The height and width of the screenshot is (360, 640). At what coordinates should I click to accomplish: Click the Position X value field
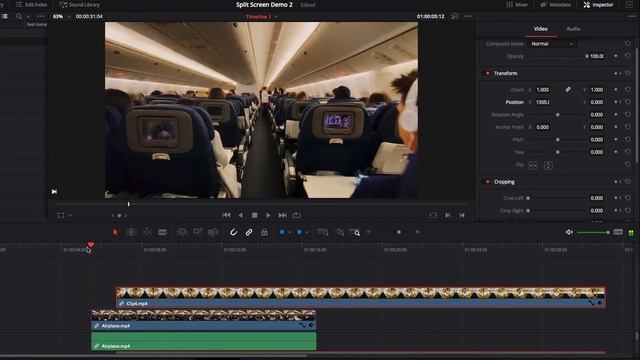543,102
